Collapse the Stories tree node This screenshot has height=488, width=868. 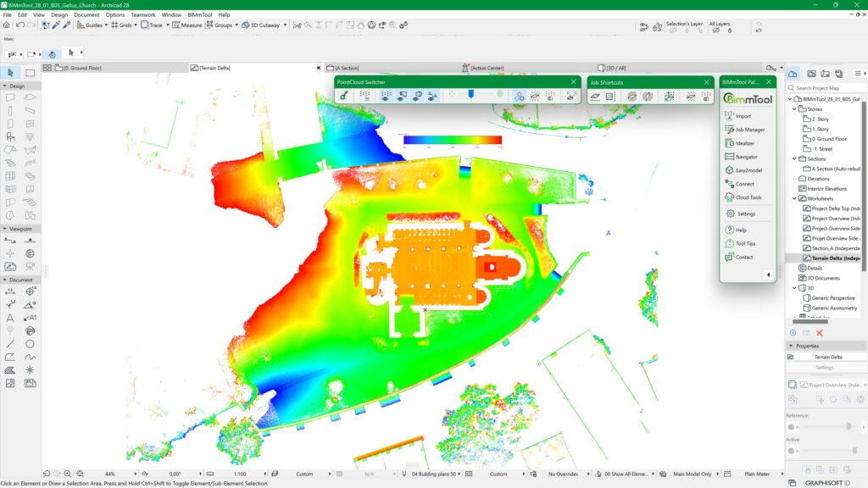click(x=793, y=108)
